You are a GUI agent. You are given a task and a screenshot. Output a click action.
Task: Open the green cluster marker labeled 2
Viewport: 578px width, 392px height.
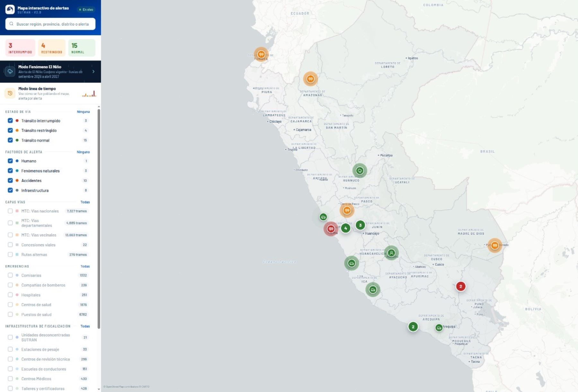point(413,327)
